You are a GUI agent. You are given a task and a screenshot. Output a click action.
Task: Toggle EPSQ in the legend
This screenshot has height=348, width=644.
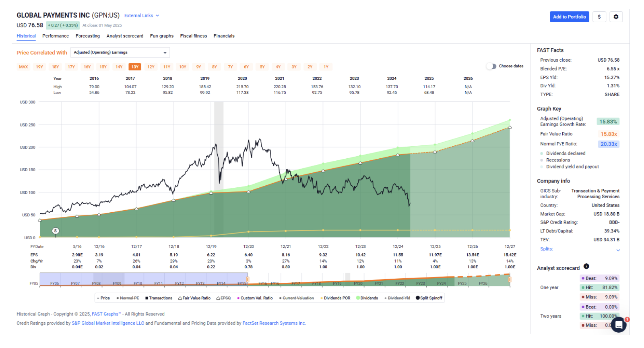(x=223, y=298)
